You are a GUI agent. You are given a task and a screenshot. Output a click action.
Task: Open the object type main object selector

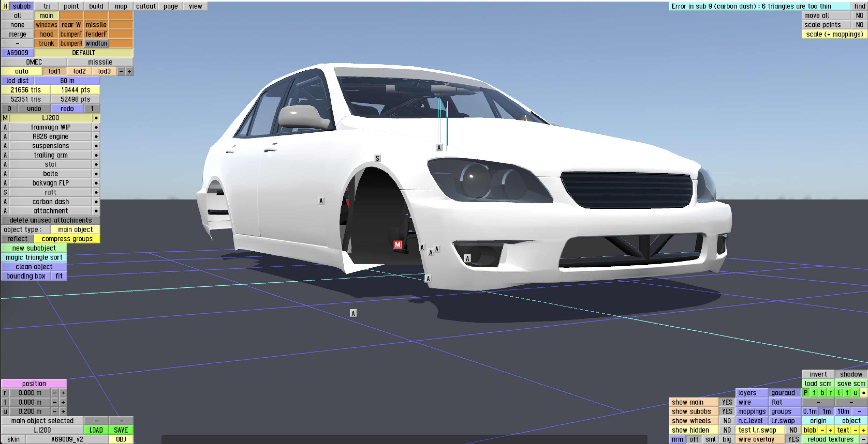75,229
